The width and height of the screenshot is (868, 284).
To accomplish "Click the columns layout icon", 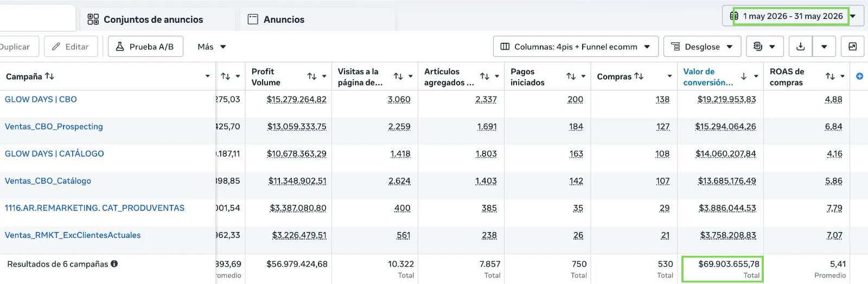I will click(x=505, y=47).
